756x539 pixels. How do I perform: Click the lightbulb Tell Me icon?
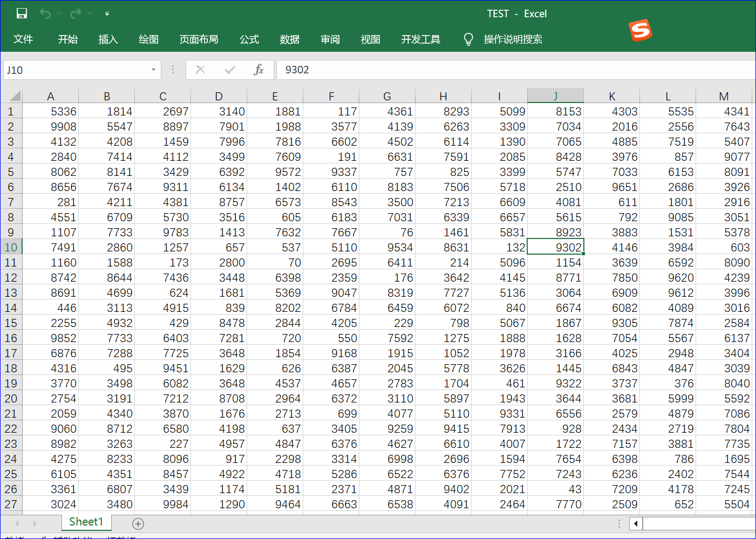click(468, 39)
